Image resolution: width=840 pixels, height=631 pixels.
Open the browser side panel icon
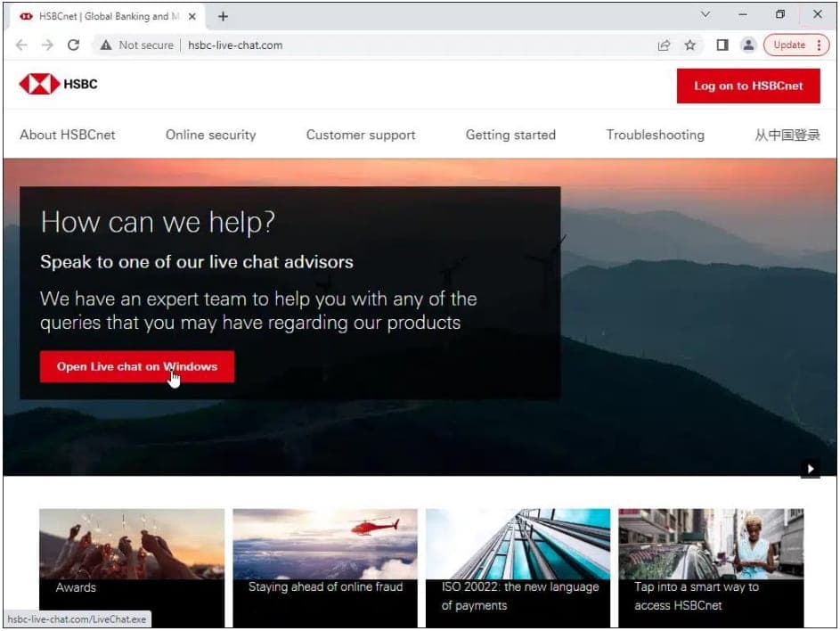722,45
